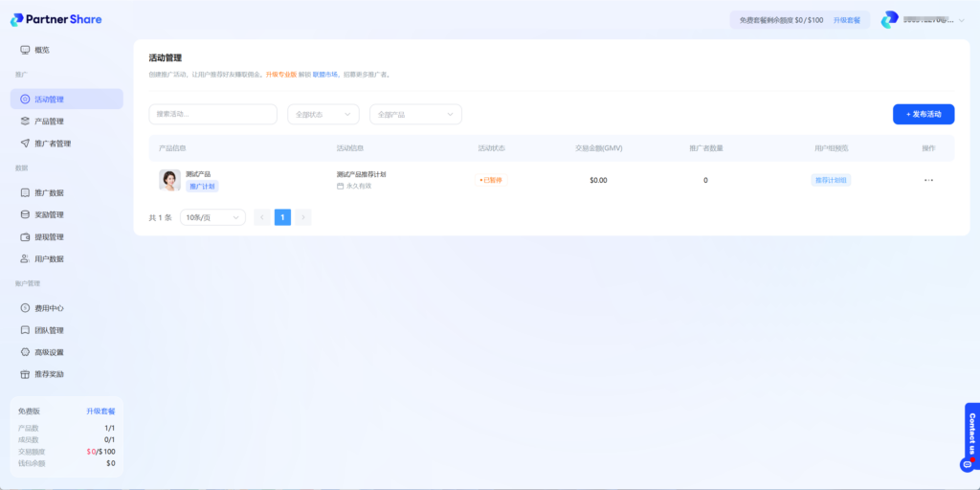Open 奖励管理 via its coin stack icon
The image size is (980, 490).
click(x=25, y=214)
